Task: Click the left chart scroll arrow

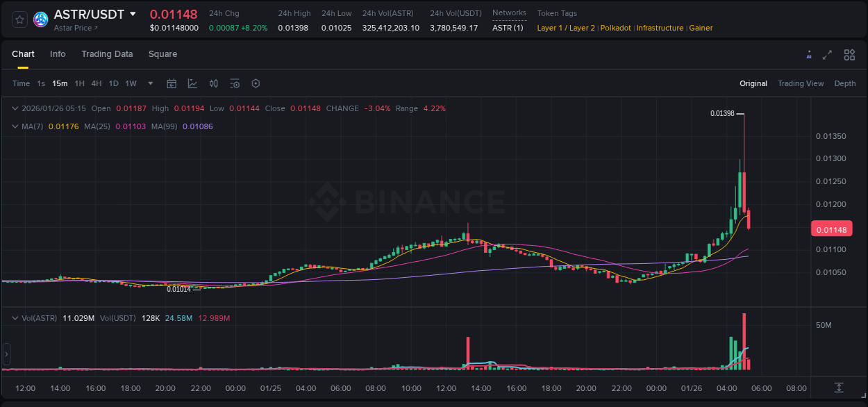Action: (x=6, y=354)
